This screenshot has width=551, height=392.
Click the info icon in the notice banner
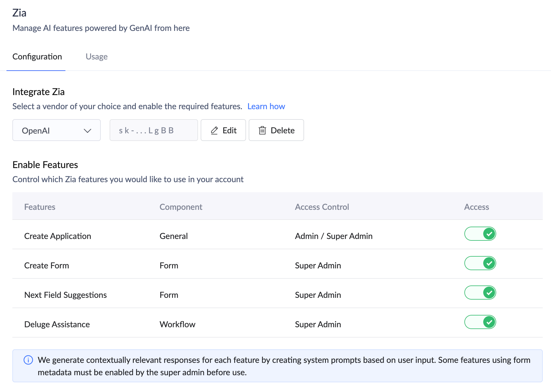pyautogui.click(x=28, y=360)
